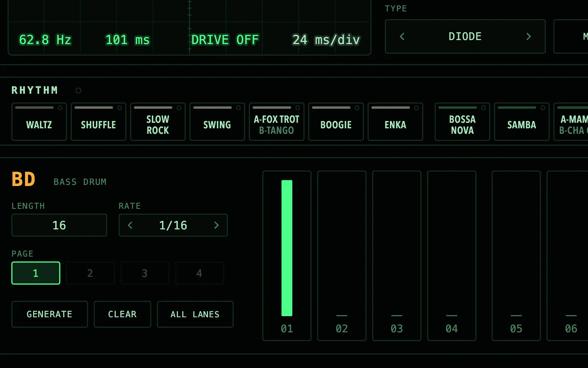Switch to pattern page 1
This screenshot has width=588, height=368.
pos(36,273)
